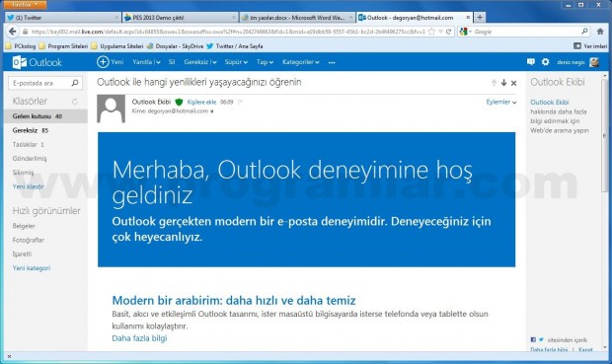
Task: Open the Eylemler actions dropdown
Action: [x=501, y=102]
